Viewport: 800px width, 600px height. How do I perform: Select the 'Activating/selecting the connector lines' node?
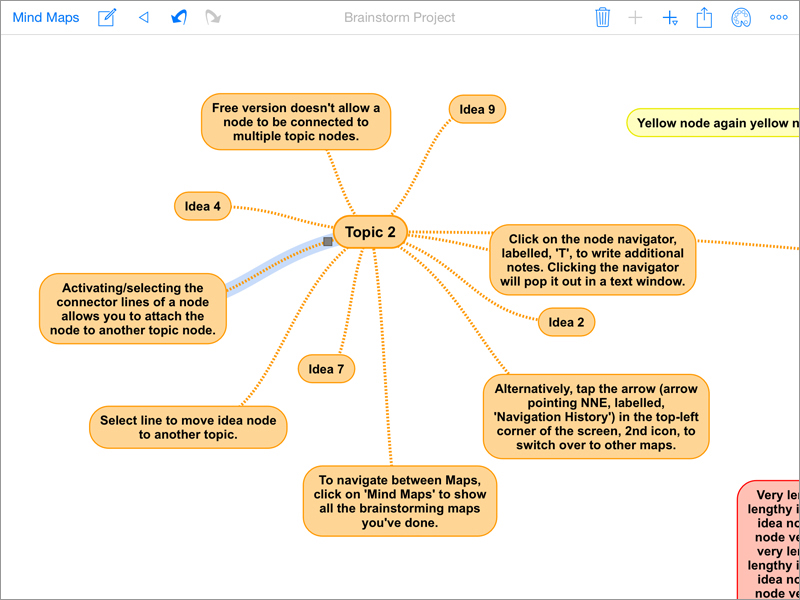click(133, 309)
